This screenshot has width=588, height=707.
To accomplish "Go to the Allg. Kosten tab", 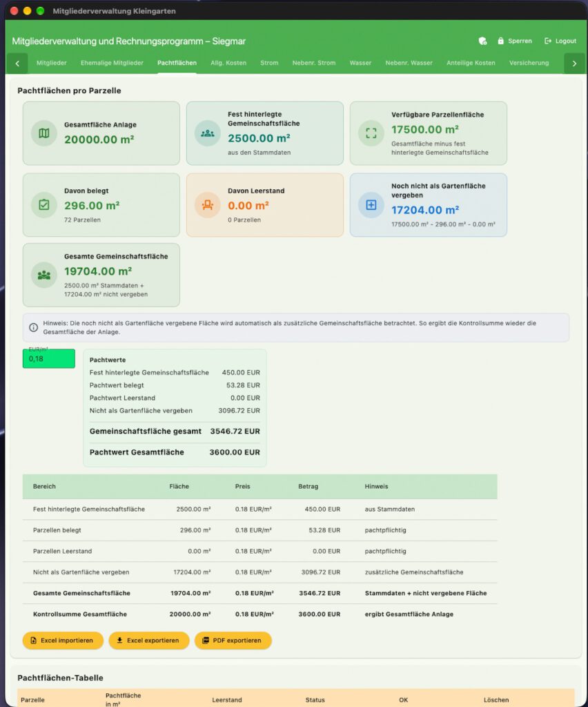I will point(228,63).
